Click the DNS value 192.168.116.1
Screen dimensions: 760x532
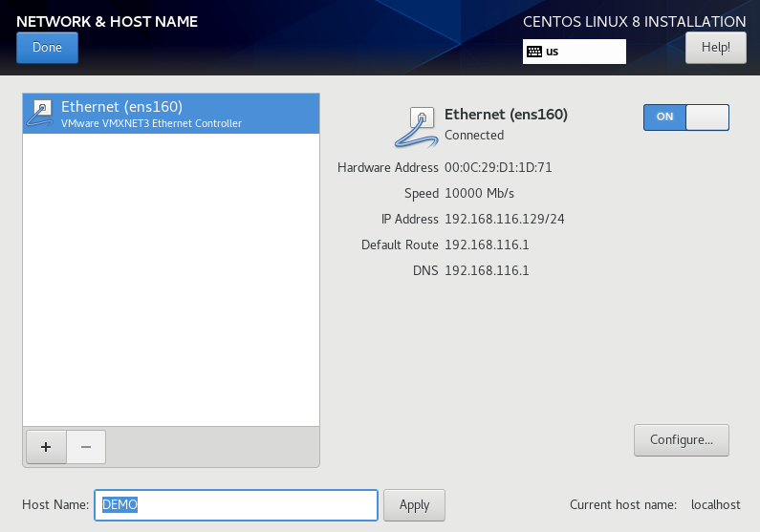pyautogui.click(x=487, y=270)
